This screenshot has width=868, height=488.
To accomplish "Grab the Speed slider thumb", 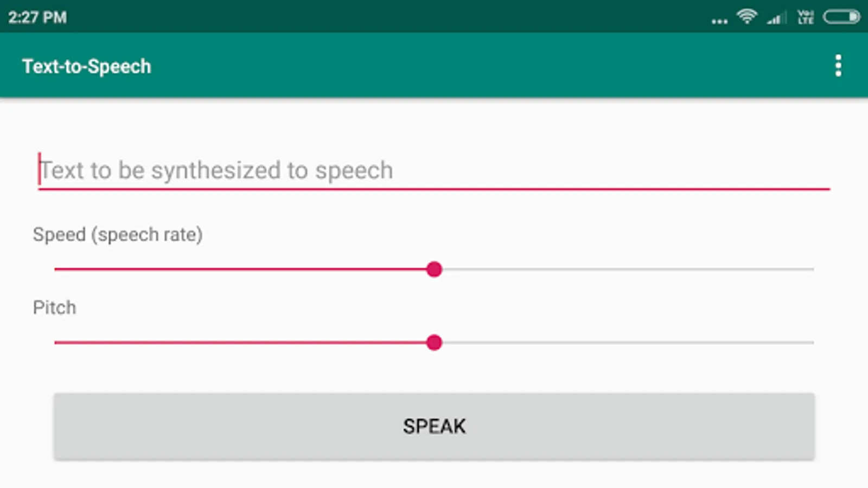I will 434,269.
